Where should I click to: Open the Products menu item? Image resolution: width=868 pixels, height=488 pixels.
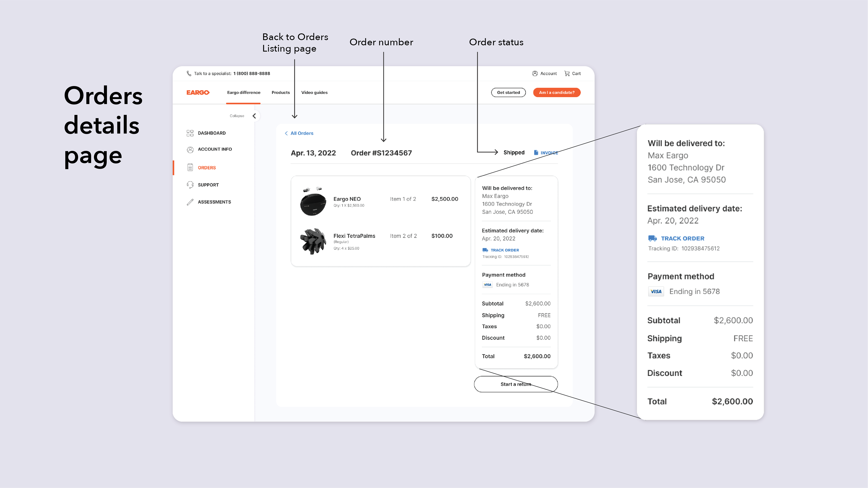tap(281, 92)
